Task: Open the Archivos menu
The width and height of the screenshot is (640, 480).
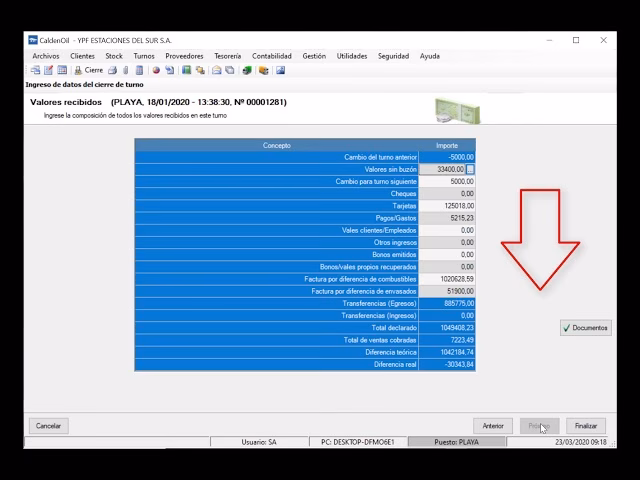Action: [46, 56]
